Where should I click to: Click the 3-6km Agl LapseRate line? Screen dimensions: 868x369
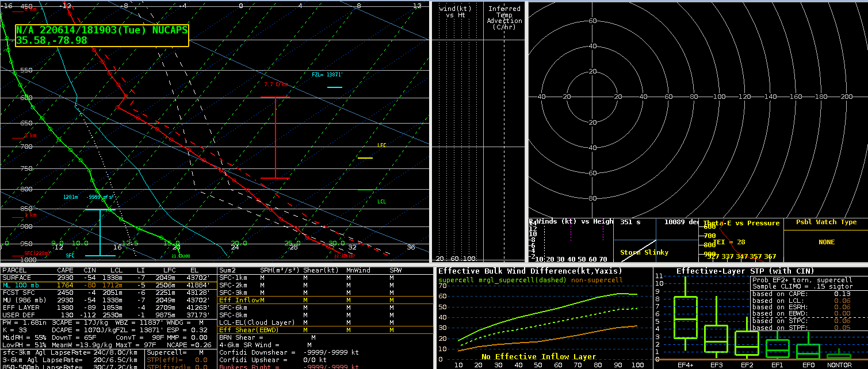[71, 360]
